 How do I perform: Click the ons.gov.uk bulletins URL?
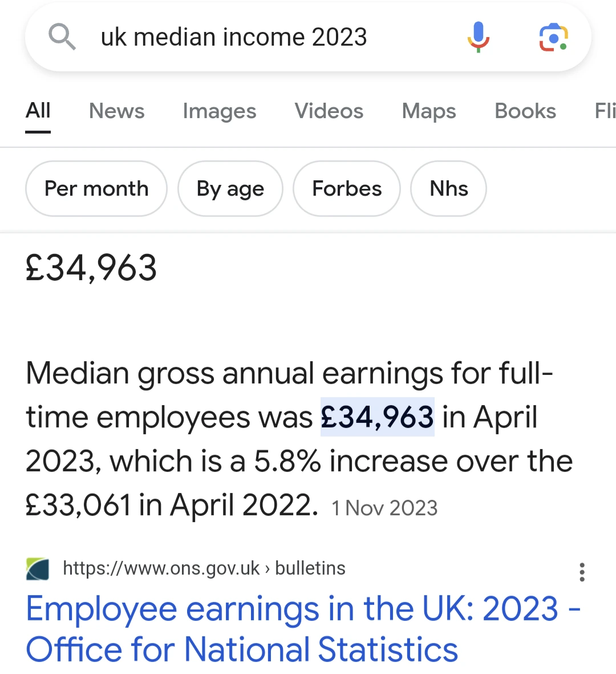pos(204,568)
